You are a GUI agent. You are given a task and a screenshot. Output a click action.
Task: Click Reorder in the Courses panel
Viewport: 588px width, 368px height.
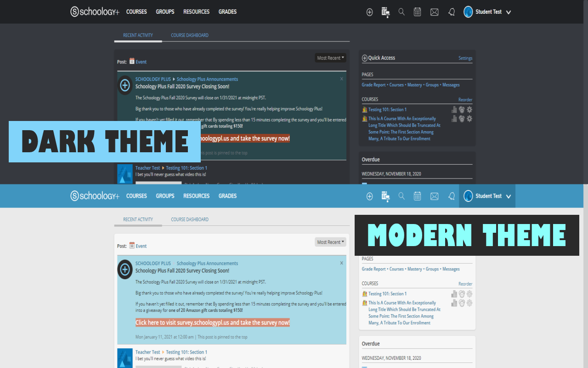[x=465, y=100]
